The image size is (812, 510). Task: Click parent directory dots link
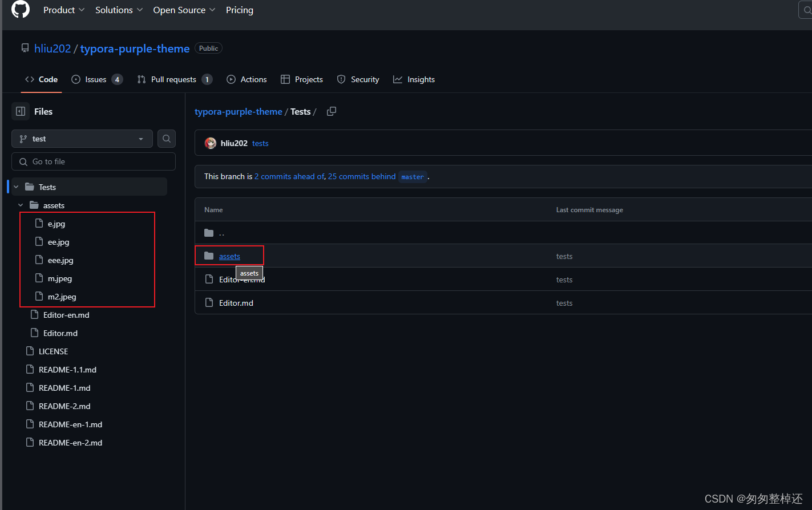click(x=222, y=233)
